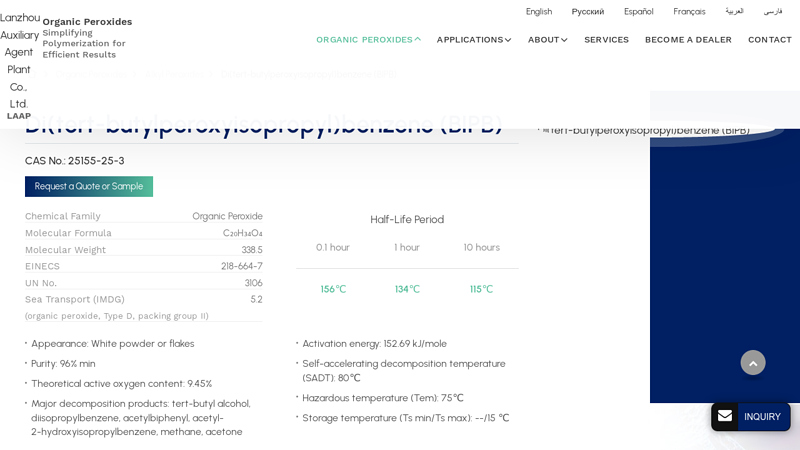Open the Inquiry button
800x450 pixels.
(751, 417)
